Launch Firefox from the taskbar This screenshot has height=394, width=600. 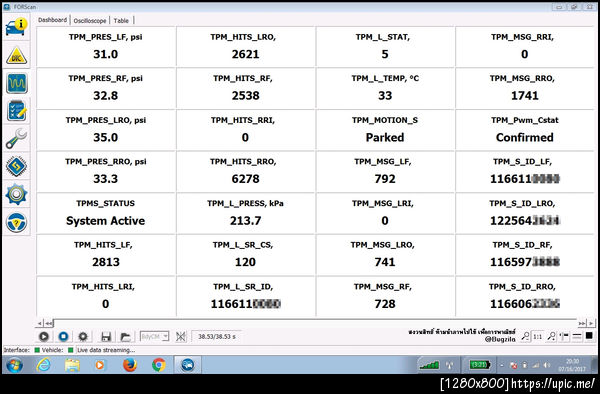pos(130,365)
